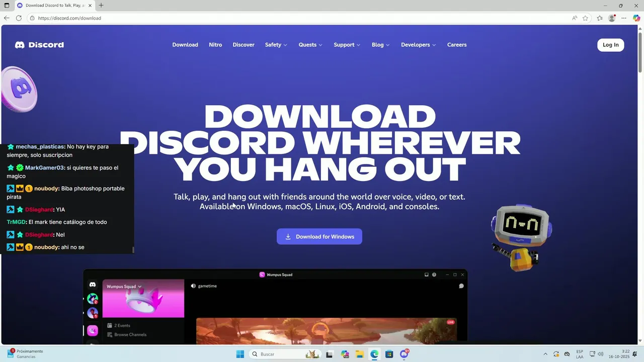Open the tab actions menu icon
The height and width of the screenshot is (362, 644).
pos(7,6)
